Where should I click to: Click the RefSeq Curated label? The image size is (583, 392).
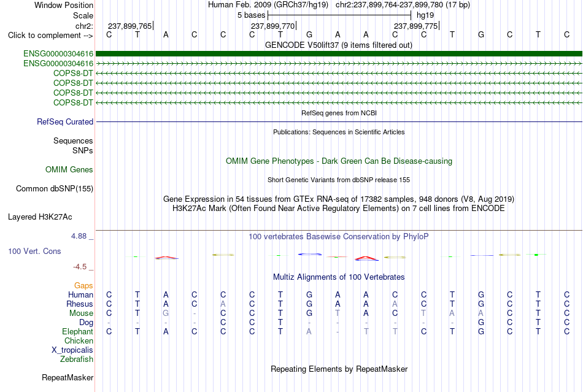pos(65,122)
